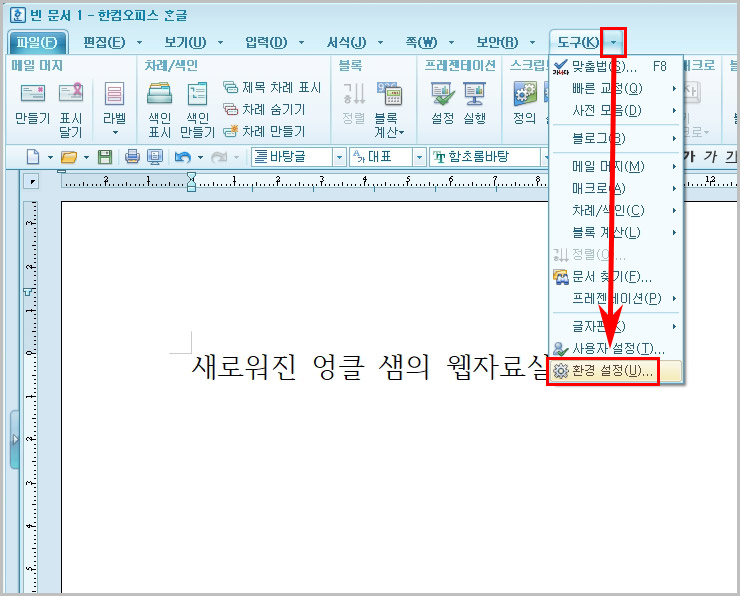The height and width of the screenshot is (596, 740).
Task: Expand 프레젠테이션 submenu in menu
Action: tap(616, 299)
